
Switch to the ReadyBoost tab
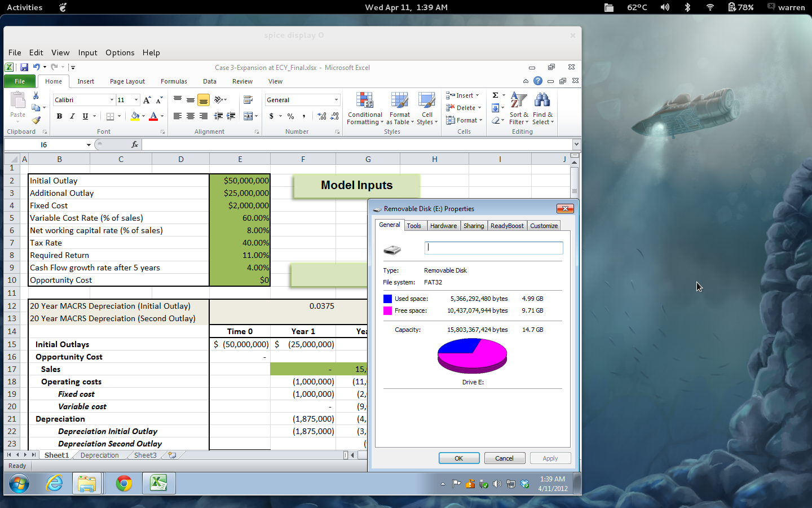(506, 225)
